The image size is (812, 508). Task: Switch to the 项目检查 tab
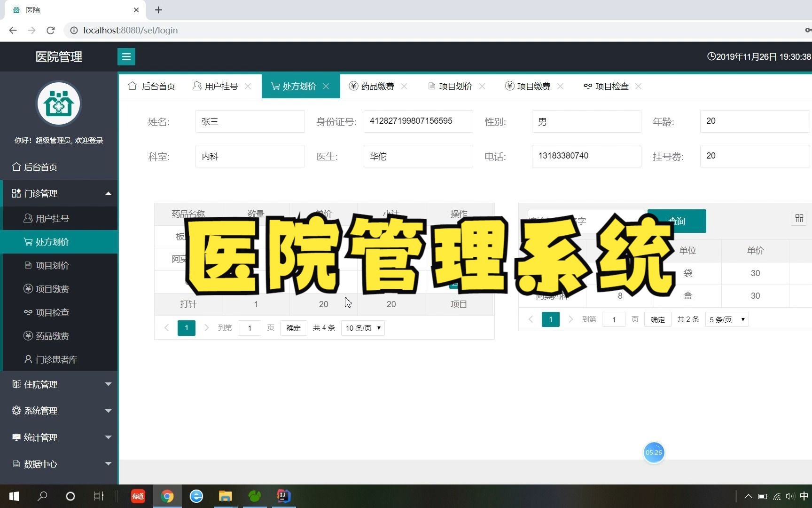point(606,86)
